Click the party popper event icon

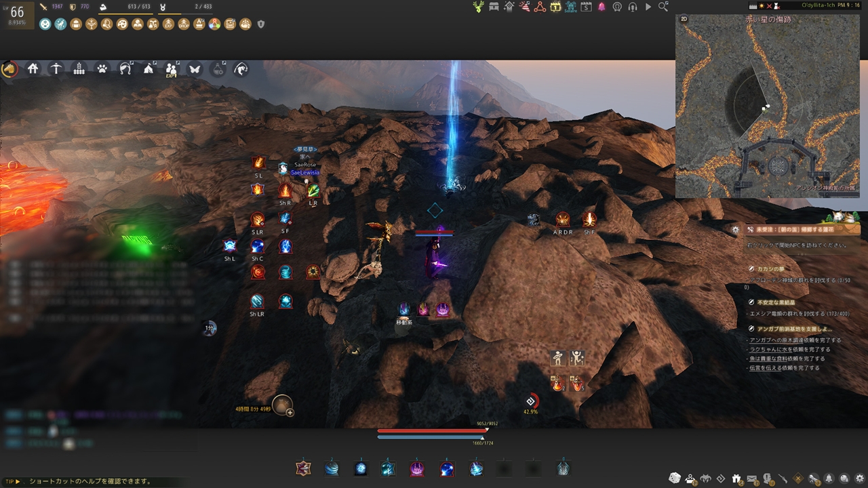click(524, 7)
